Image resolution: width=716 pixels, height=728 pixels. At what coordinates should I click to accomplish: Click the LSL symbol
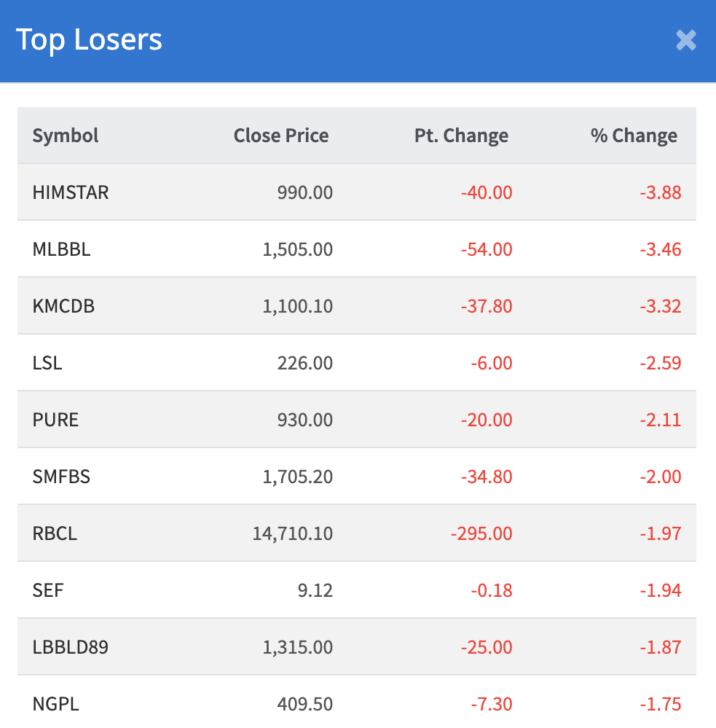(47, 363)
